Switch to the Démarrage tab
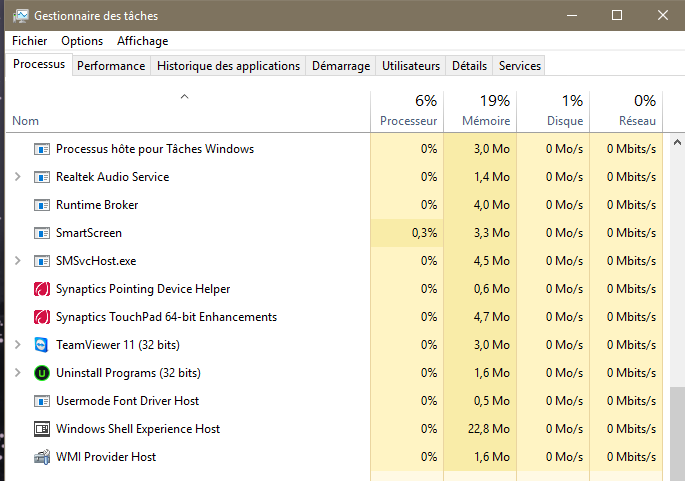Viewport: 685px width, 481px height. [x=341, y=66]
